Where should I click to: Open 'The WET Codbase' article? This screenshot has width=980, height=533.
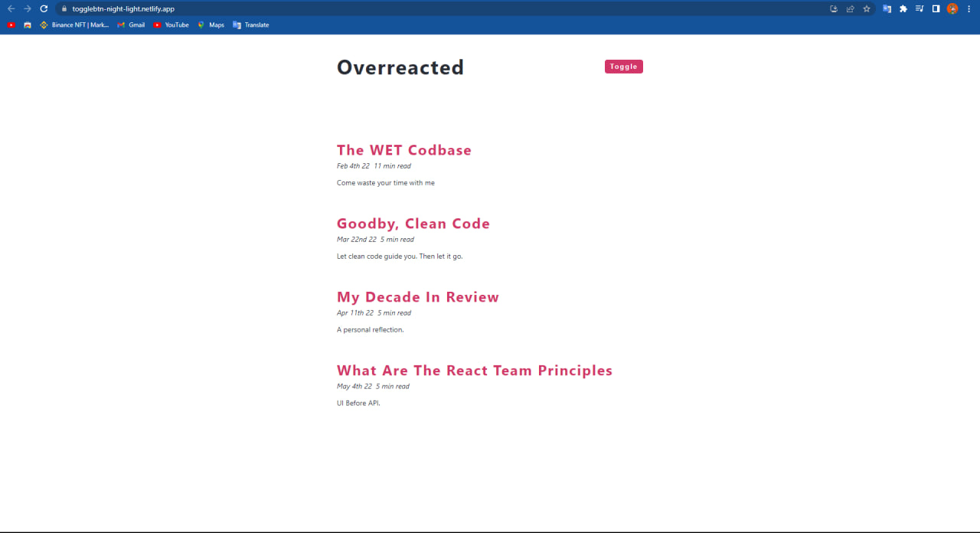tap(404, 150)
